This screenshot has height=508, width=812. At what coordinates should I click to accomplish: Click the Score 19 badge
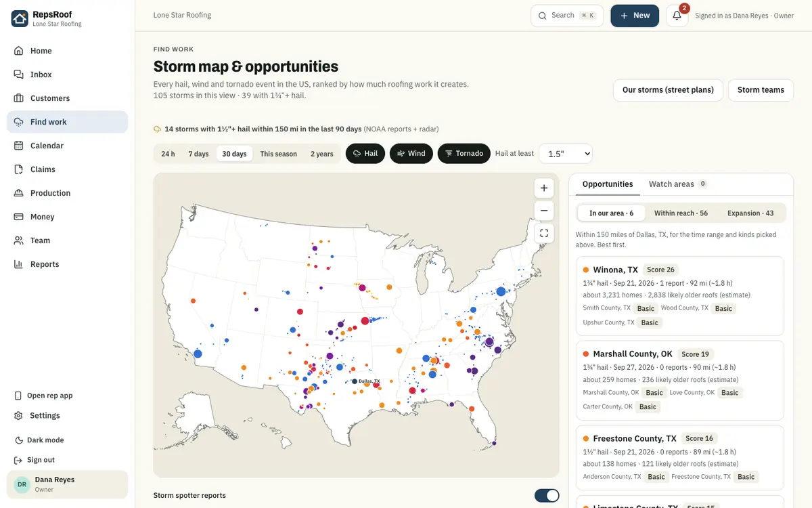point(695,354)
